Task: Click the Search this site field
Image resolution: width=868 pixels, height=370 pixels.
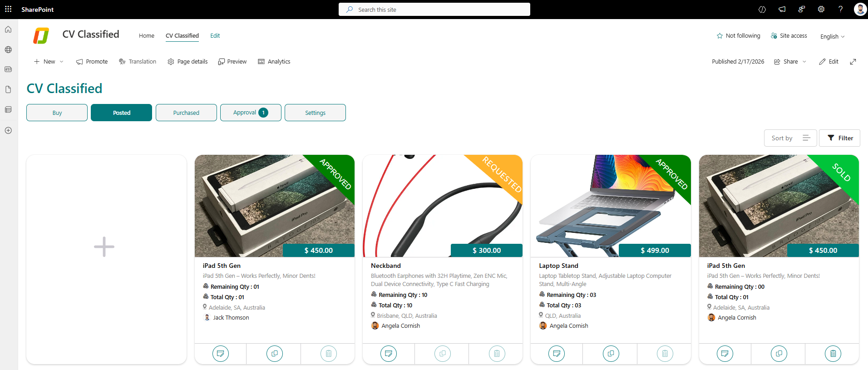Action: [434, 10]
